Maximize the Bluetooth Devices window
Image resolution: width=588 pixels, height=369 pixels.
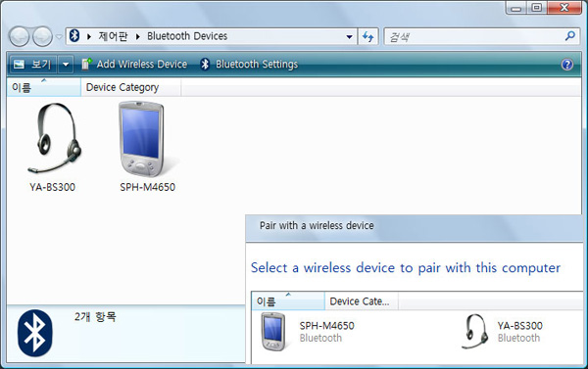click(537, 8)
